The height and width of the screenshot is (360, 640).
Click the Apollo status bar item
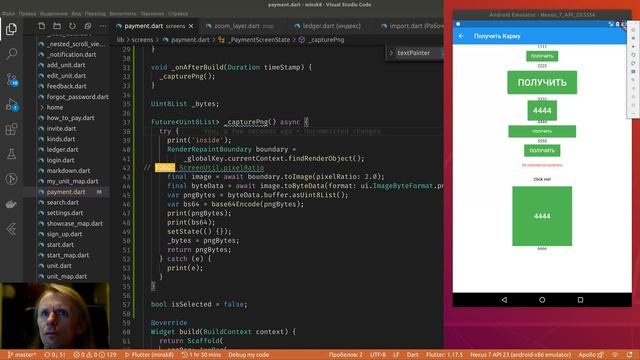click(x=591, y=355)
